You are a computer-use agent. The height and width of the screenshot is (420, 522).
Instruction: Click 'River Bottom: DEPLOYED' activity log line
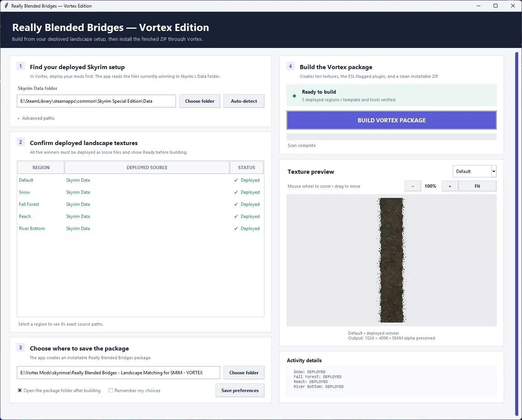(x=319, y=387)
